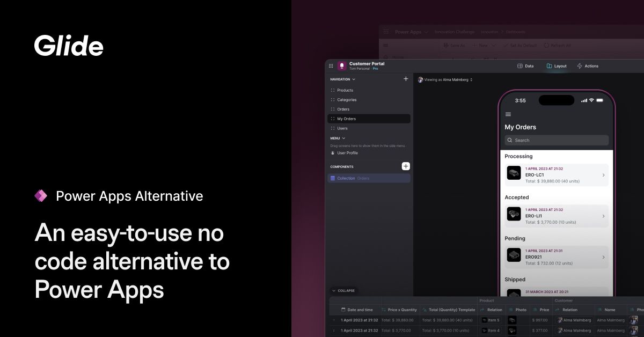Open the Viewing as Alma Malmberg selector
This screenshot has height=337, width=644.
click(445, 79)
